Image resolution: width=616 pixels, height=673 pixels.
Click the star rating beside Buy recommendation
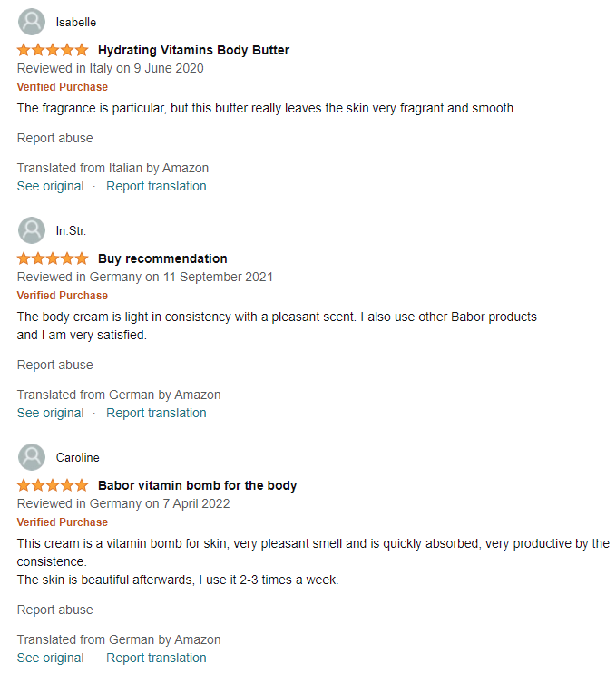pos(53,258)
